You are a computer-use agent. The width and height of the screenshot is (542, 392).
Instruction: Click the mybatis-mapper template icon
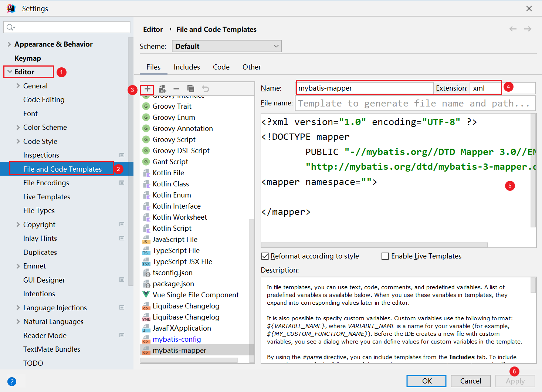coord(146,350)
